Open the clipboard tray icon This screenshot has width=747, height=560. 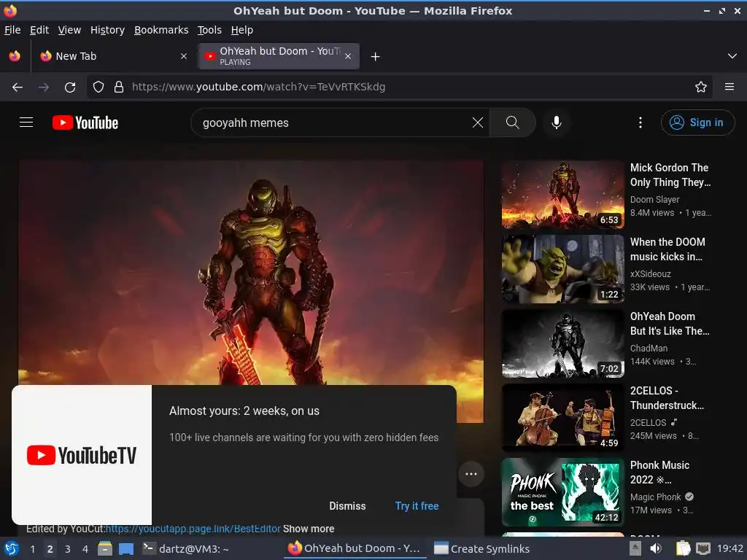tap(683, 548)
